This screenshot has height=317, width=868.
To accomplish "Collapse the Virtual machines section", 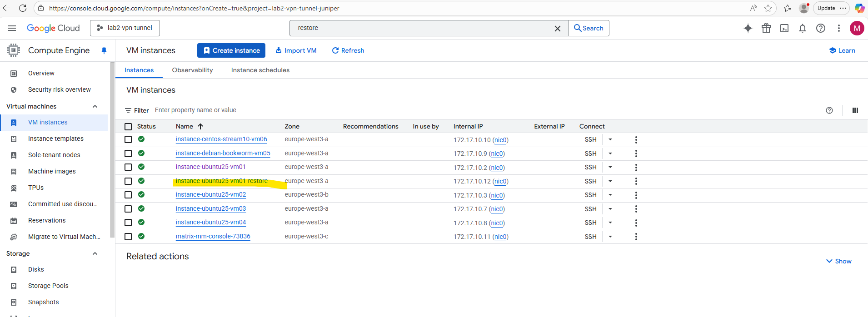I will tap(95, 106).
